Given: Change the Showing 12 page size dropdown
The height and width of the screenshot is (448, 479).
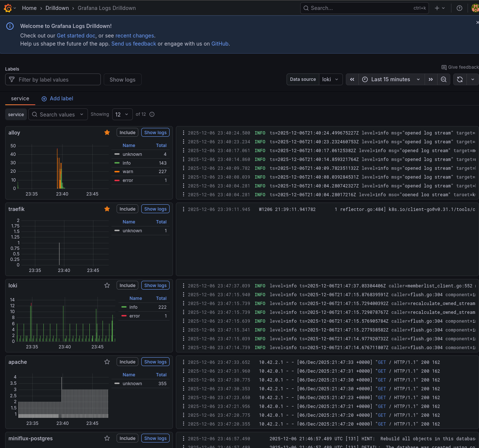Looking at the screenshot, I should tap(122, 114).
